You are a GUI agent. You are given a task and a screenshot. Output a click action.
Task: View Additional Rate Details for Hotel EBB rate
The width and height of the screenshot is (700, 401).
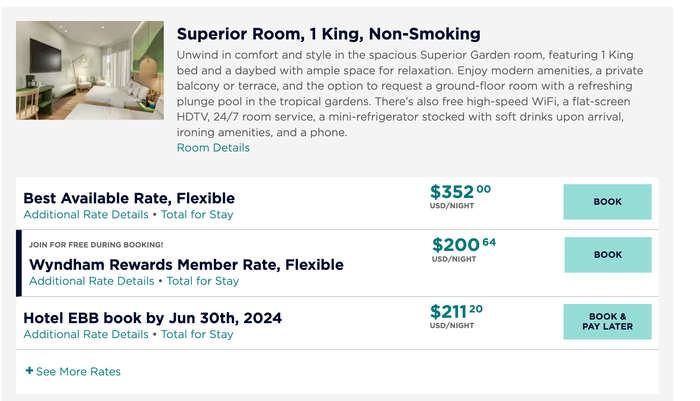[x=86, y=334]
